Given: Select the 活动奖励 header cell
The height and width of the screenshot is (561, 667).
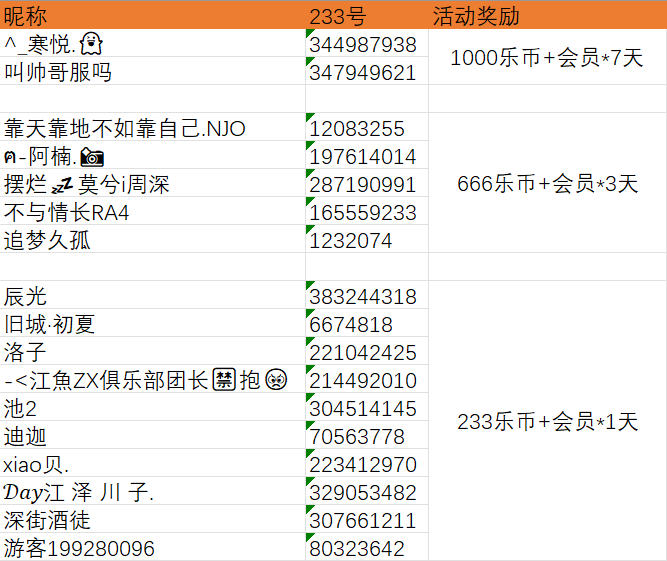Looking at the screenshot, I should pyautogui.click(x=547, y=15).
